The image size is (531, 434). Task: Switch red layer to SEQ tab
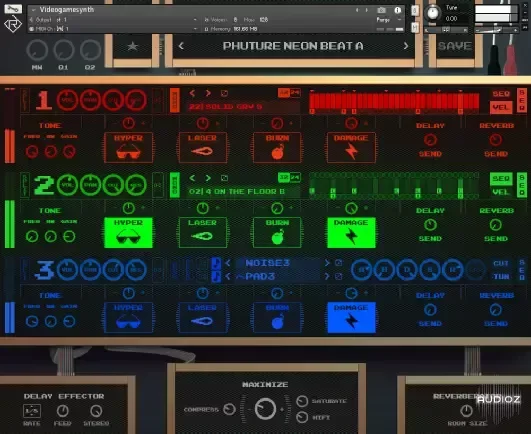pos(501,93)
